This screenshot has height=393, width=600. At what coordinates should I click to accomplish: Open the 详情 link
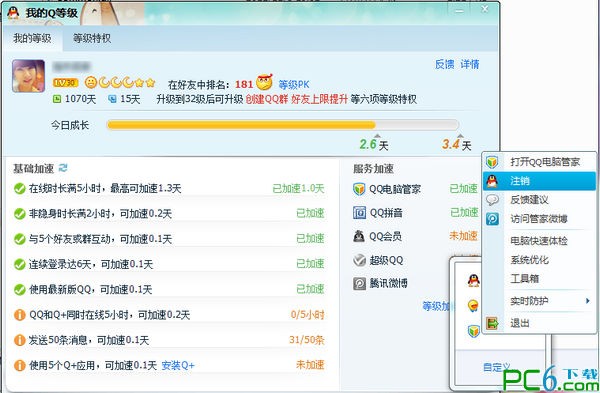coord(470,64)
